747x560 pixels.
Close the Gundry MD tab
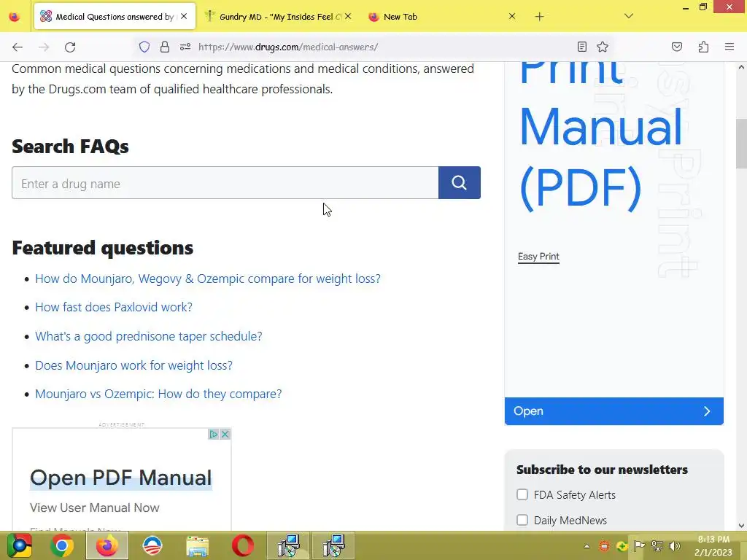(x=348, y=16)
